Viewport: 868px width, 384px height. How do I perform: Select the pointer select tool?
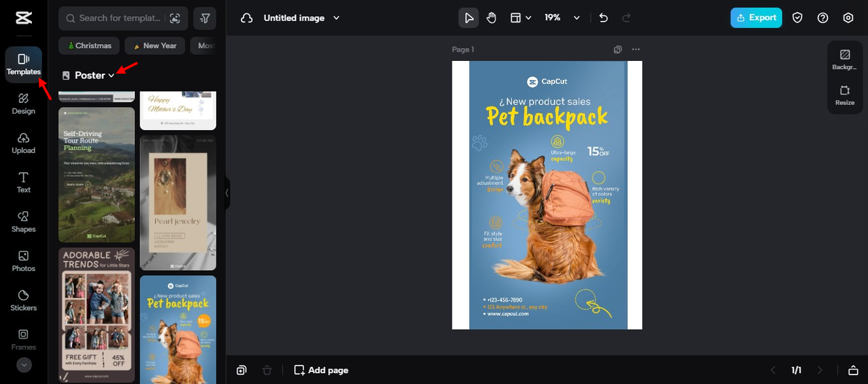[x=469, y=18]
